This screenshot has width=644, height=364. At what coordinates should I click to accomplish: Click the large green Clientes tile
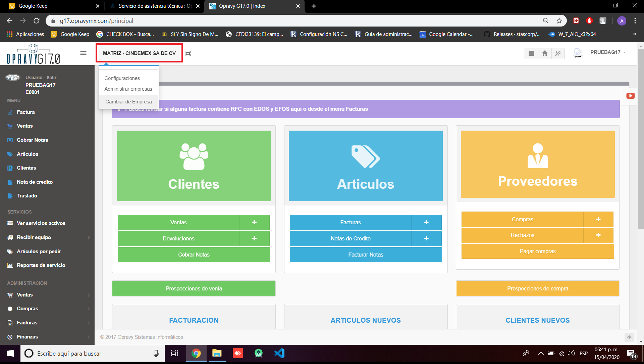pyautogui.click(x=194, y=166)
